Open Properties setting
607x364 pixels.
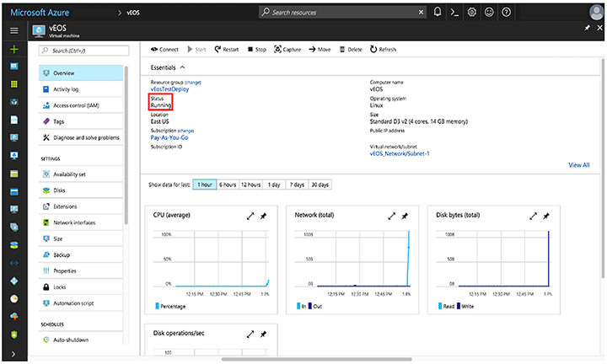click(81, 271)
